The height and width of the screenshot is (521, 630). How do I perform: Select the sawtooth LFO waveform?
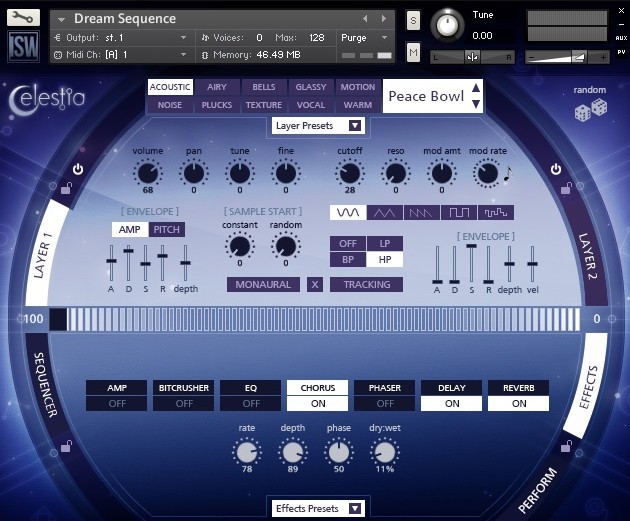tap(421, 212)
